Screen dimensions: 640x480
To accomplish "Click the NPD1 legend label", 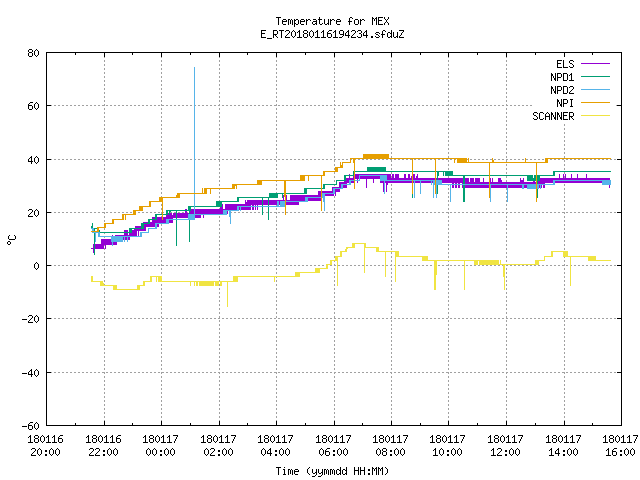I will point(562,77).
